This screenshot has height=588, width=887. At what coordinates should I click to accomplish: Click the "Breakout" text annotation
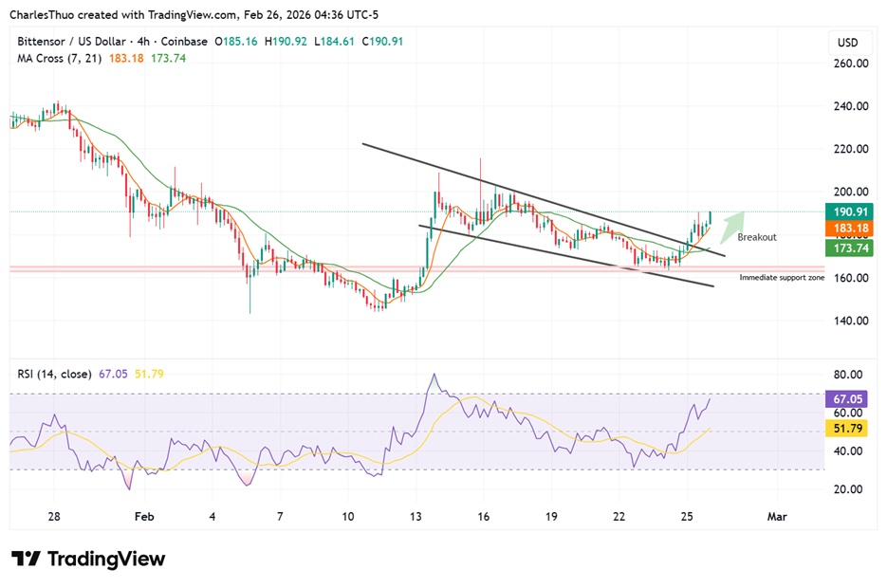756,237
